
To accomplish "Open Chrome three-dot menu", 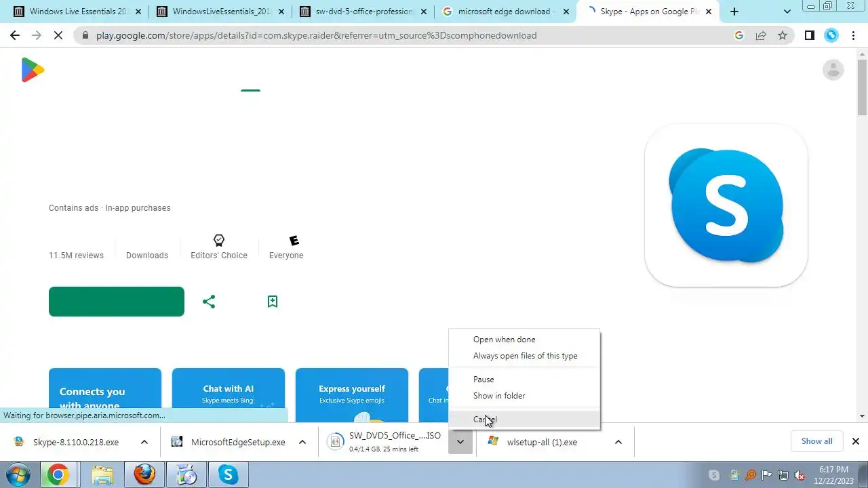I will click(854, 35).
